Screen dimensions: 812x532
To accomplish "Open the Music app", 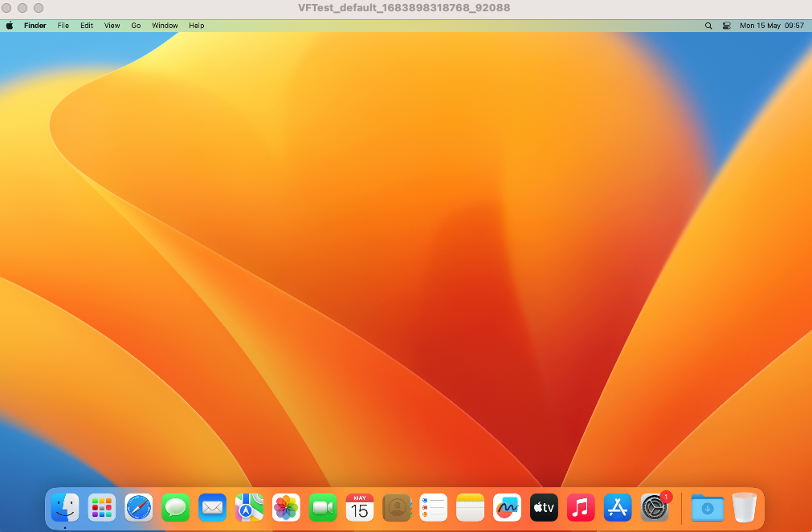I will [x=581, y=507].
